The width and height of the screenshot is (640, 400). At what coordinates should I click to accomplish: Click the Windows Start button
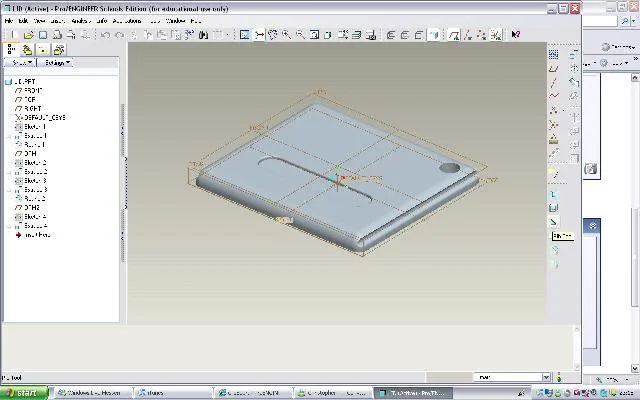[x=24, y=393]
